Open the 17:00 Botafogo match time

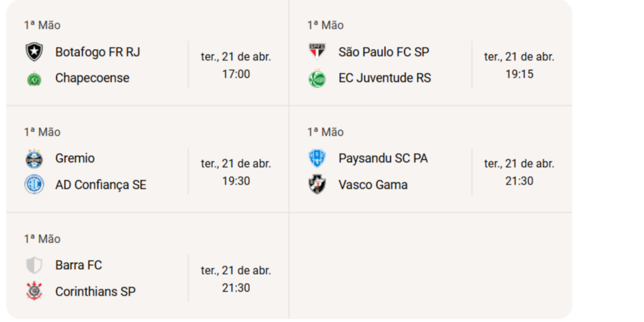point(236,74)
